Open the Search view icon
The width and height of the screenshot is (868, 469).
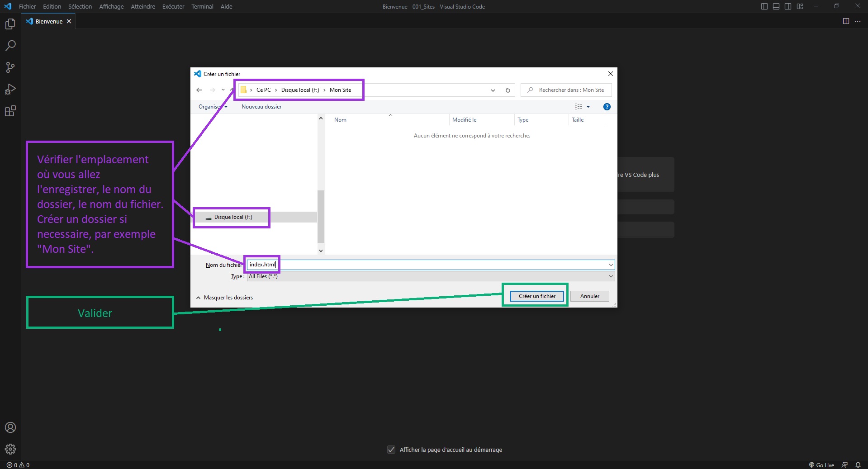tap(10, 46)
